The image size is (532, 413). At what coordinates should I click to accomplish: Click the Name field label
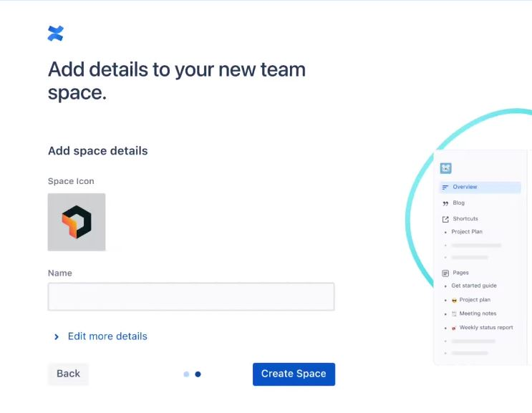point(59,273)
